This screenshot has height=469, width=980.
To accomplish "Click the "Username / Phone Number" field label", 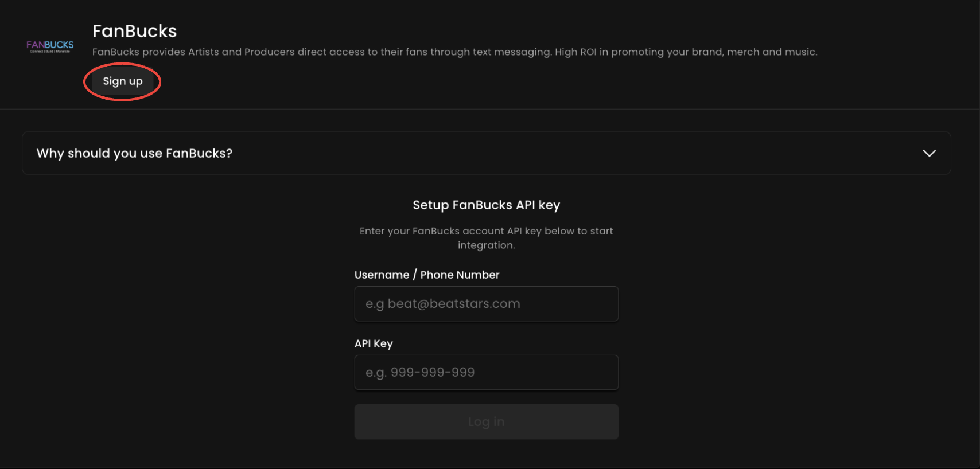I will [x=426, y=275].
